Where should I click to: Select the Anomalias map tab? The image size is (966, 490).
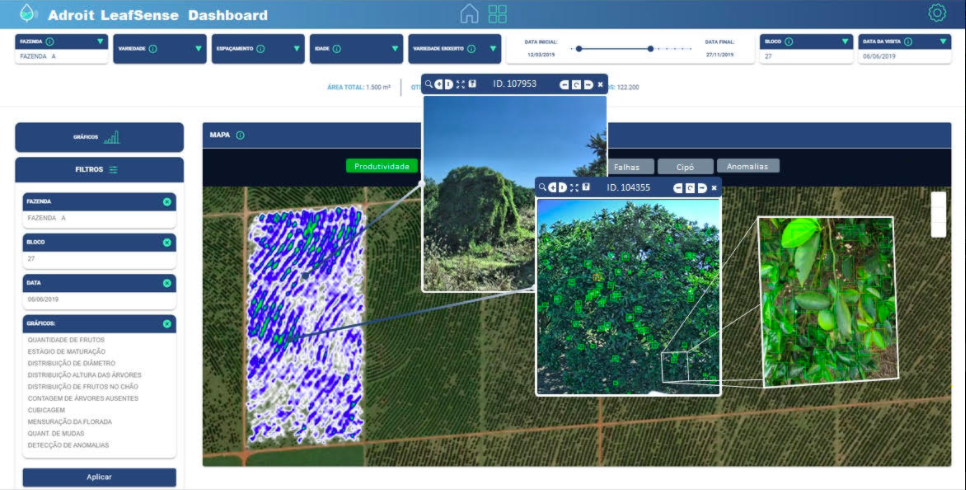click(747, 166)
